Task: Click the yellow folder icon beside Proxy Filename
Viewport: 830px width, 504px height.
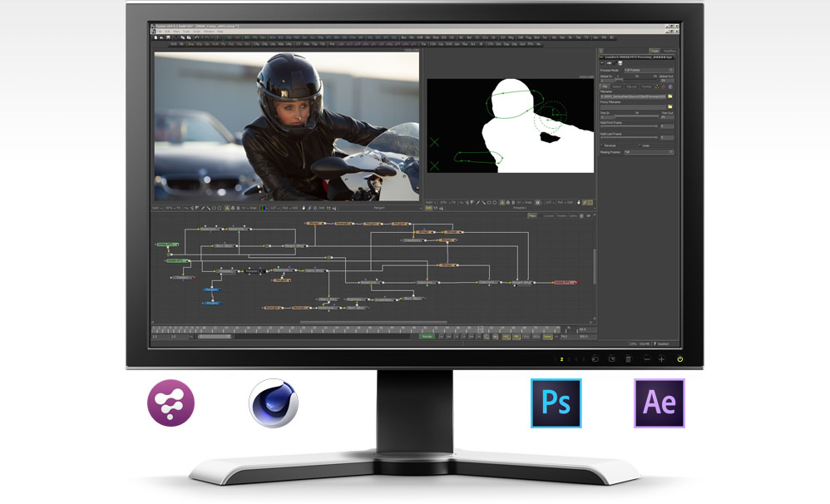Action: tap(669, 107)
